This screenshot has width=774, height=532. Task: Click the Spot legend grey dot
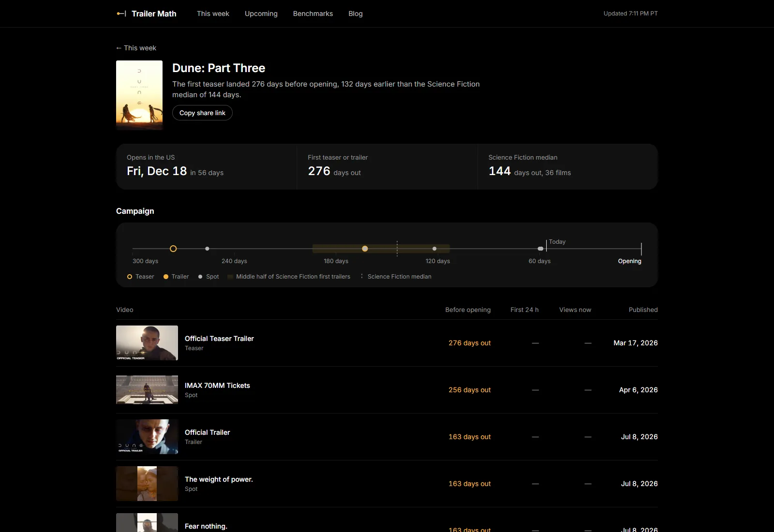pyautogui.click(x=200, y=277)
